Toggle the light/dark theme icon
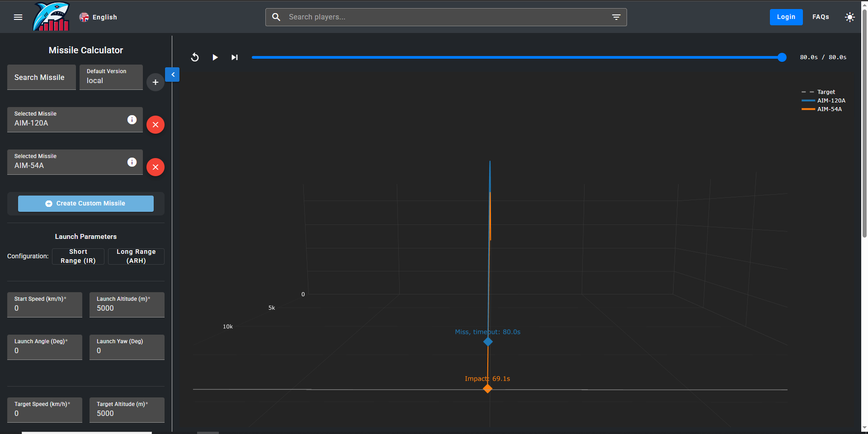The height and width of the screenshot is (434, 868). (x=849, y=17)
